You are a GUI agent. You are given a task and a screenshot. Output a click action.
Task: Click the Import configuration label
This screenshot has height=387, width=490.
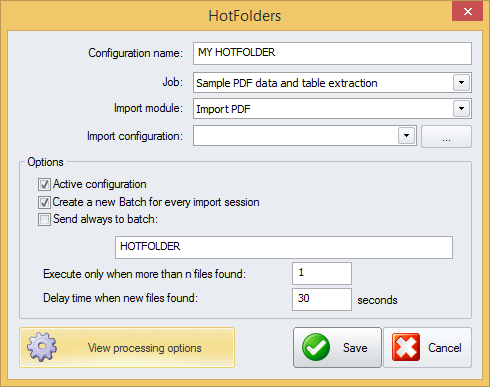pos(135,136)
